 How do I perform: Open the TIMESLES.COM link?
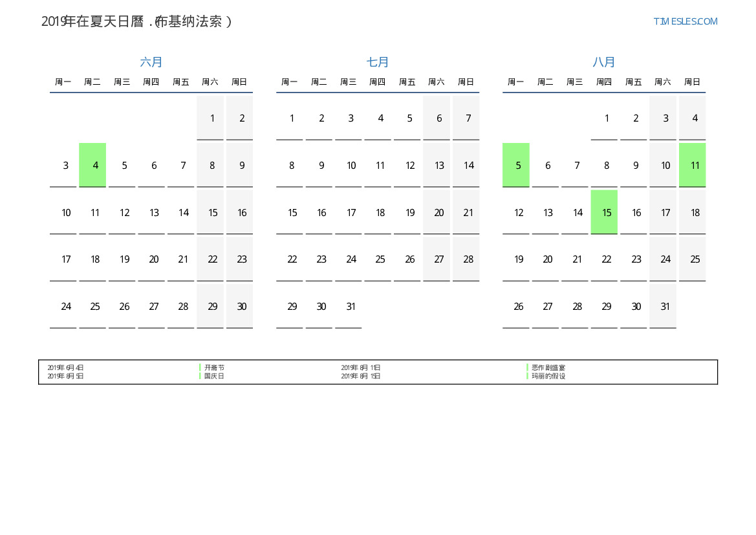[685, 21]
